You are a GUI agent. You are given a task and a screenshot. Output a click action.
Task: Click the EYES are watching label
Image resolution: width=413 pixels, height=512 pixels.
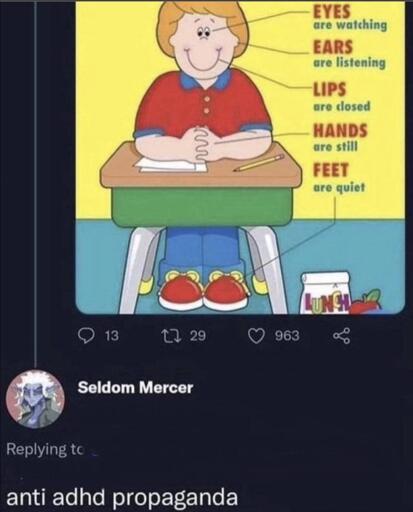(x=350, y=17)
